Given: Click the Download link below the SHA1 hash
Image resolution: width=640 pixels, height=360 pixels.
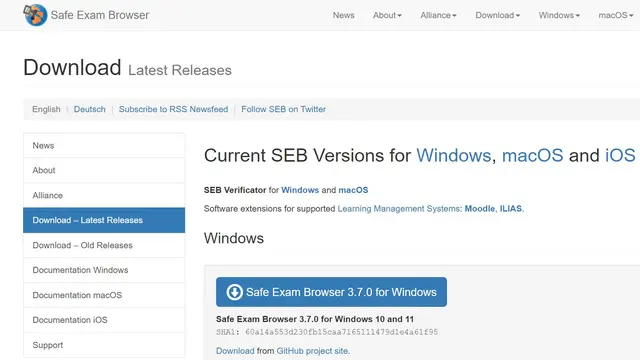Looking at the screenshot, I should 235,351.
